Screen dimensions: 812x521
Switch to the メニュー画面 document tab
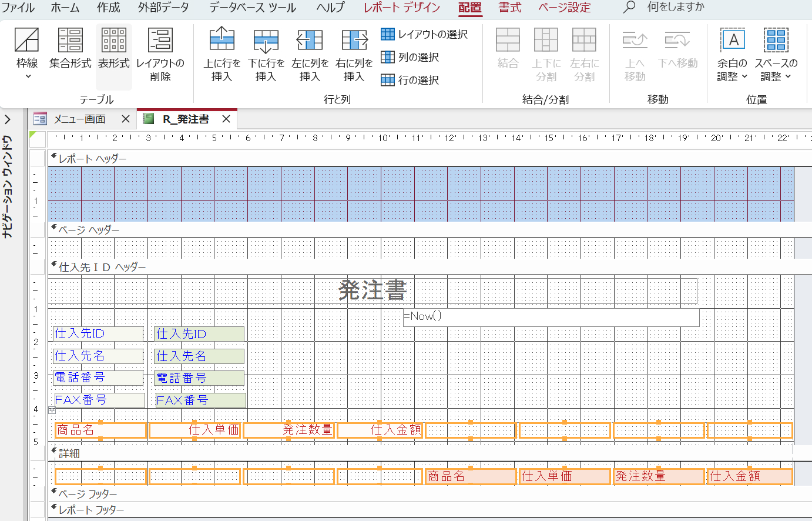80,119
